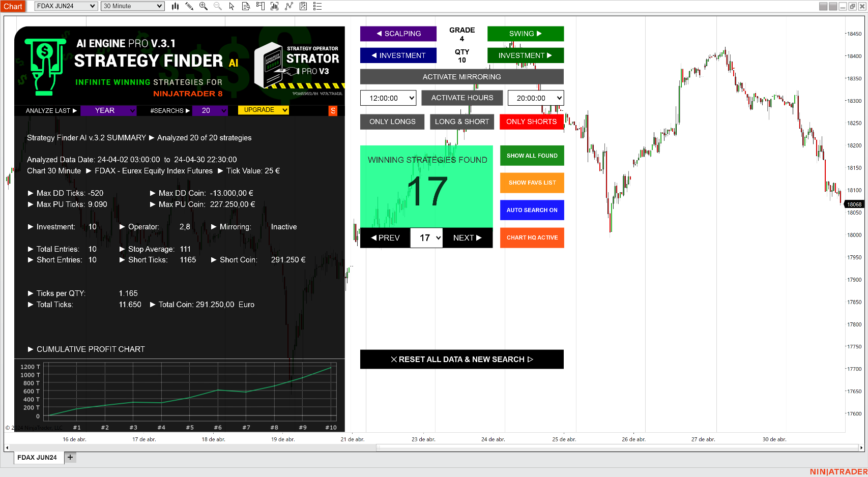Click SHOW ALL FOUND button

point(532,156)
